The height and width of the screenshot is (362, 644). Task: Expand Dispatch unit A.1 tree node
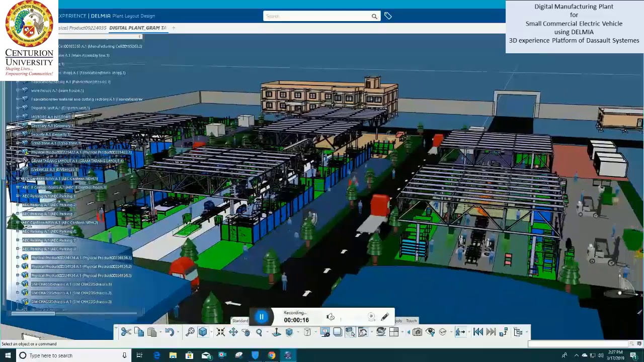[18, 108]
